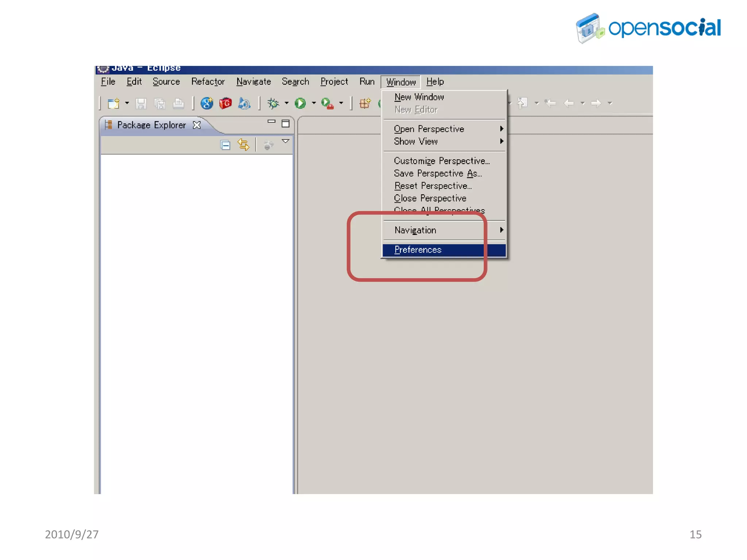Open the Package Explorer view menu triangle
This screenshot has width=747, height=560.
point(286,141)
